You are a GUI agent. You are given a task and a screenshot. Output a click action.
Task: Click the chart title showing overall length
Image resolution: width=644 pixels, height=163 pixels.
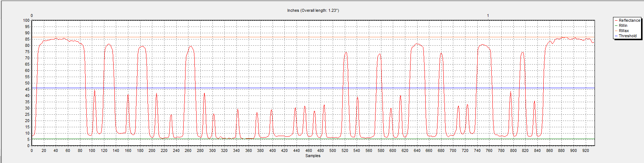tap(313, 10)
